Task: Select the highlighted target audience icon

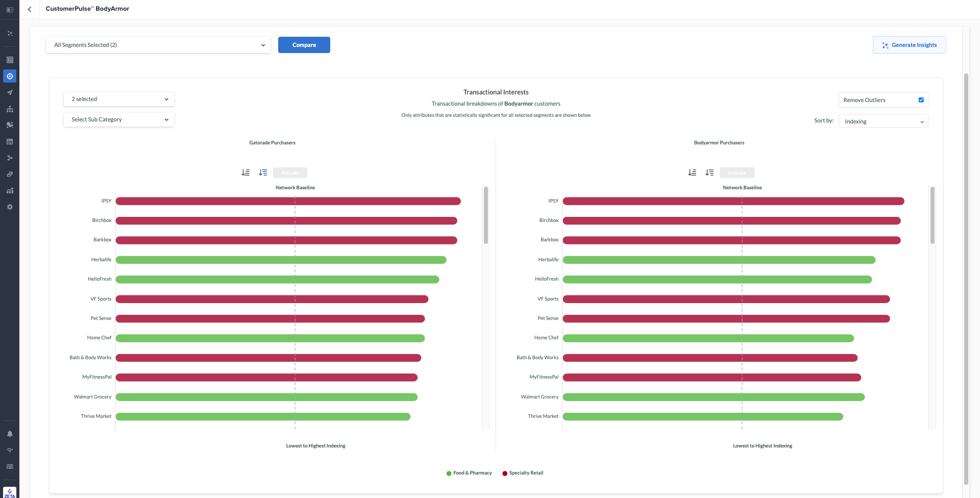Action: [x=10, y=76]
